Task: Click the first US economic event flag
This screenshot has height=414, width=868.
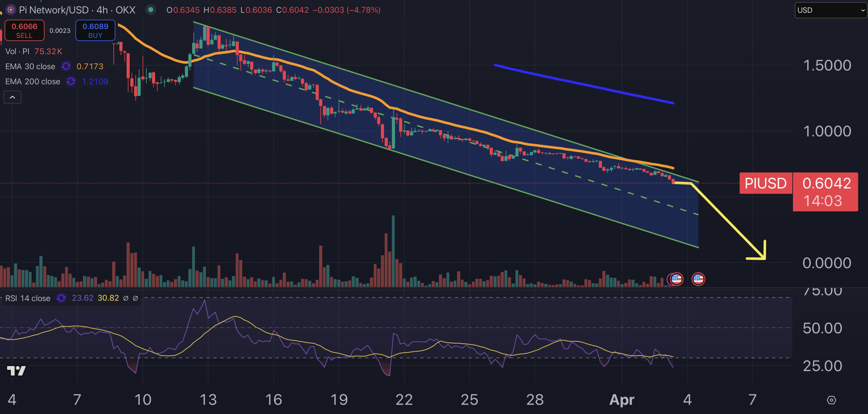Action: click(x=676, y=279)
